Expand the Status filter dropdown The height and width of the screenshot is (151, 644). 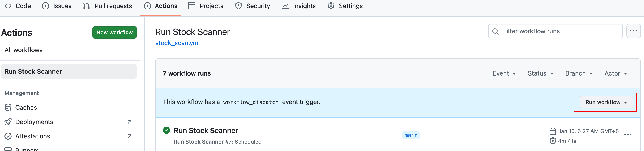point(541,73)
